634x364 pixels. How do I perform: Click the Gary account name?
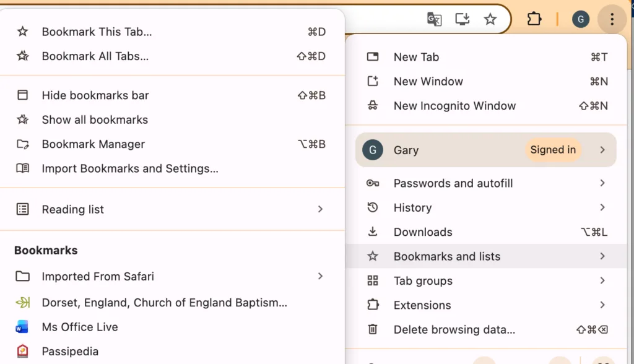[406, 150]
